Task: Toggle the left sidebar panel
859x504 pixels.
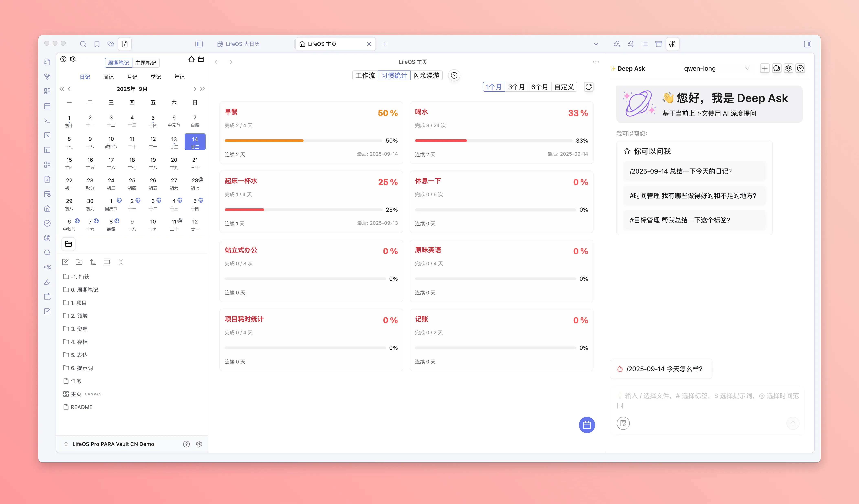Action: 199,44
